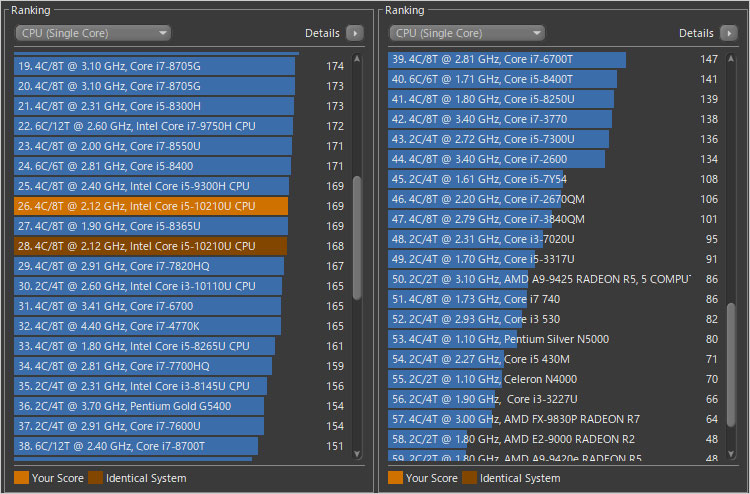Select rank 36 Pentium Gold G5400 row
The width and height of the screenshot is (750, 494).
[150, 406]
